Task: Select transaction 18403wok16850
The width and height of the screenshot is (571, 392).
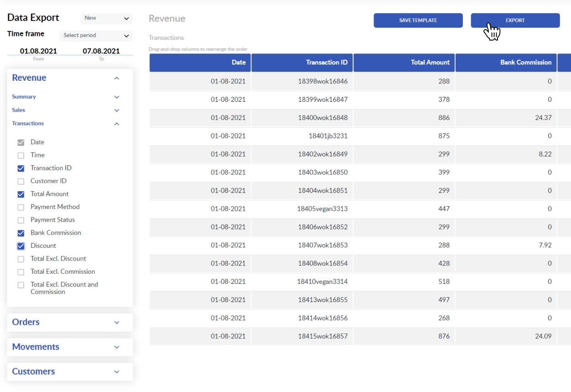Action: tap(323, 172)
